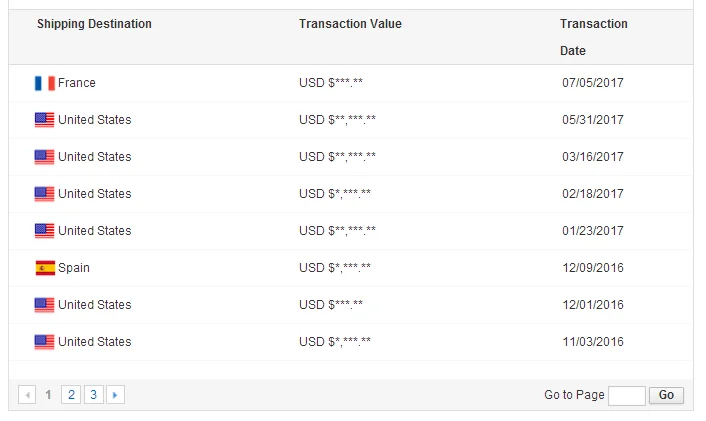Click the previous page arrow

(28, 395)
